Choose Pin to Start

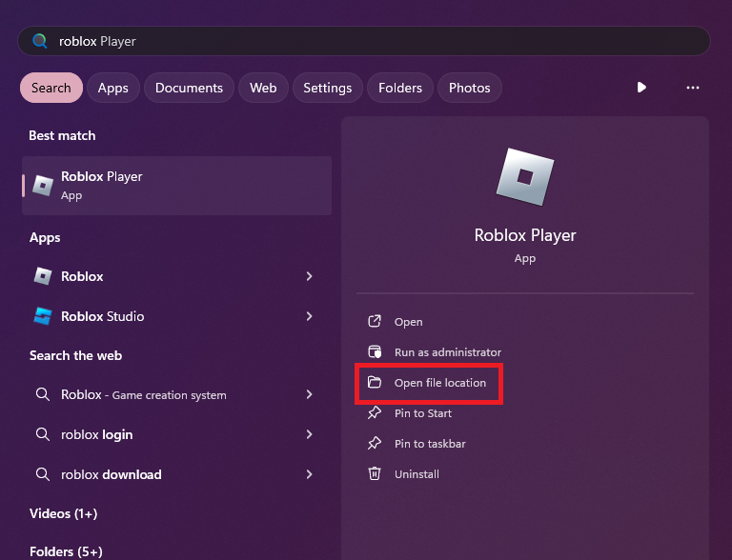423,413
